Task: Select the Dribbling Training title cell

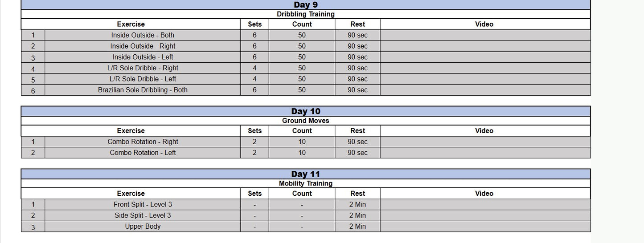Action: tap(306, 14)
